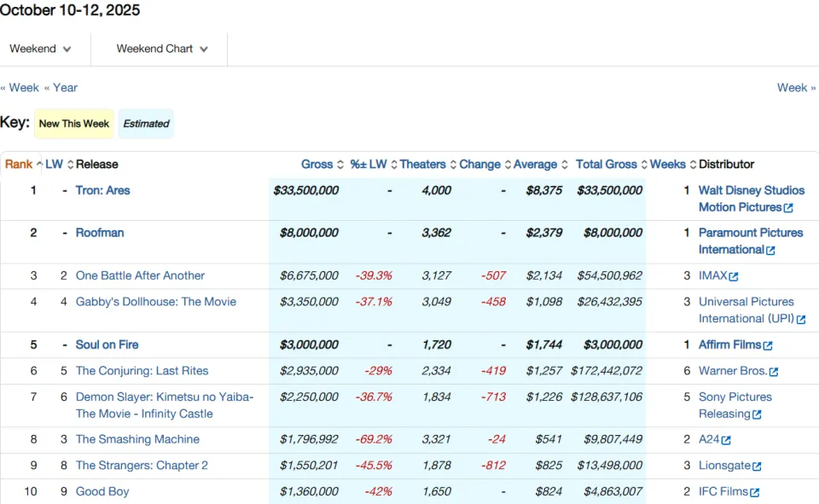Sort table by Weeks column header

pyautogui.click(x=667, y=165)
